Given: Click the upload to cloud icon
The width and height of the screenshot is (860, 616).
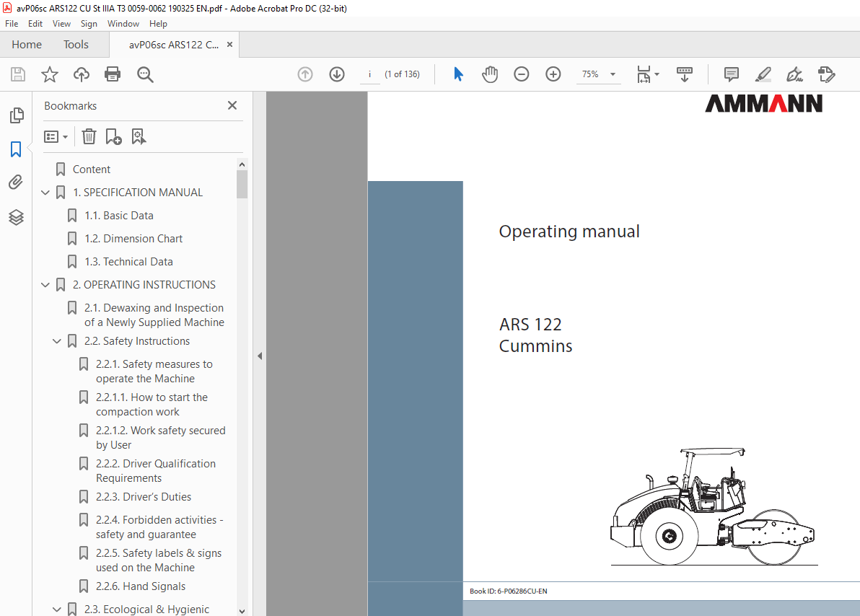Looking at the screenshot, I should (x=82, y=74).
